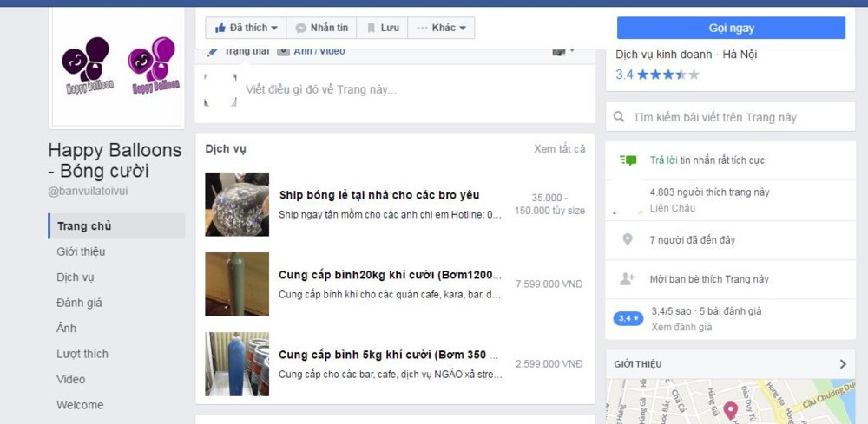Viewport: 868px width, 424px height.
Task: Open 'Cung cấp bình20kg khí cười' service
Action: click(391, 275)
